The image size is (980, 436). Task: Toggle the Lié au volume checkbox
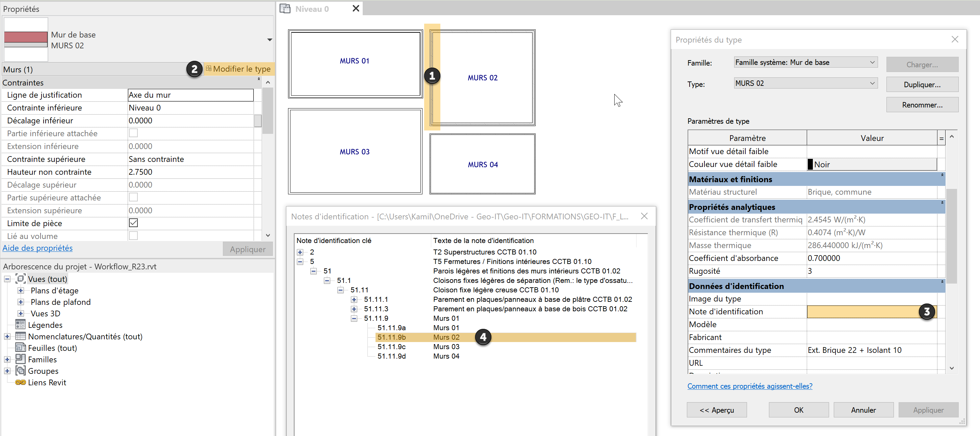pos(133,236)
